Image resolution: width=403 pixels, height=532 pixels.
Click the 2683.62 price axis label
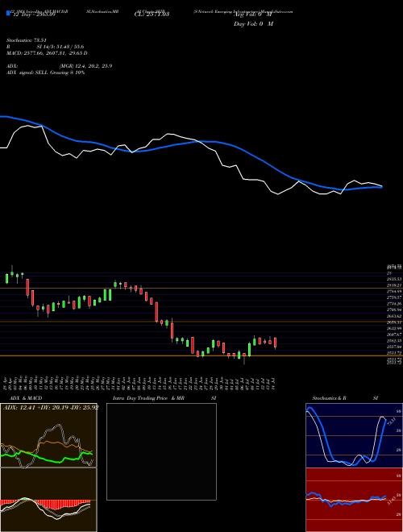coord(394,316)
